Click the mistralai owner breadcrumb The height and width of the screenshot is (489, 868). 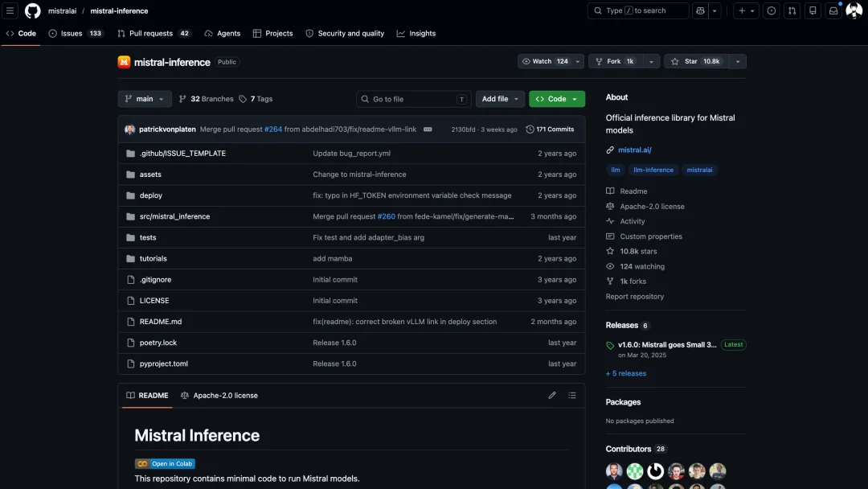(x=62, y=10)
